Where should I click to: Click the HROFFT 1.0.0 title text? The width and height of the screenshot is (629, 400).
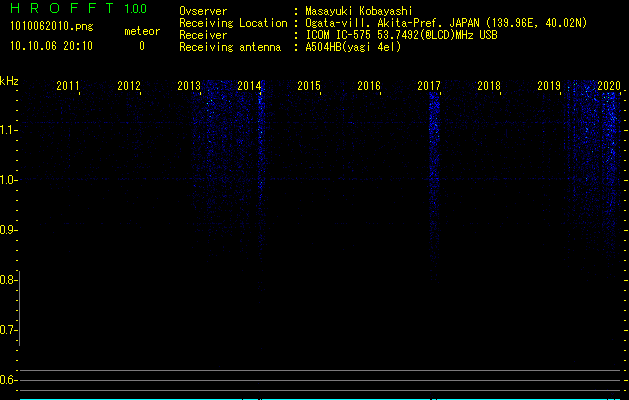tap(79, 8)
